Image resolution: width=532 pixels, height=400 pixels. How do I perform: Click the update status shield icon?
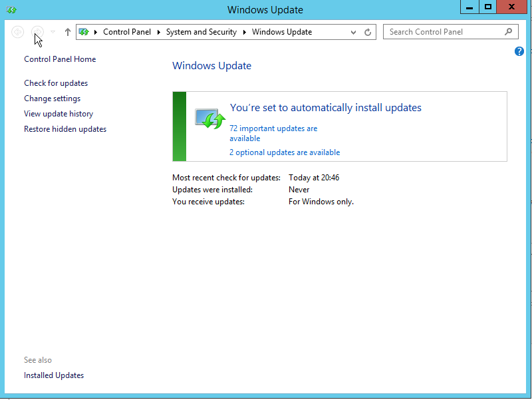210,119
